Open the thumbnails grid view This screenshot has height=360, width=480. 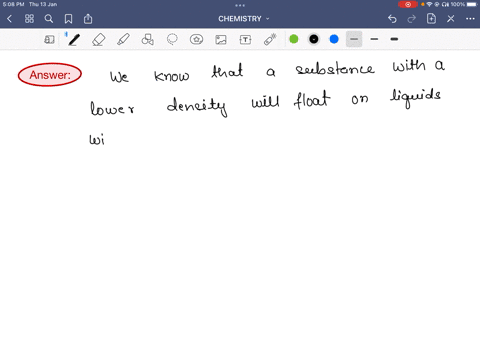click(x=29, y=19)
